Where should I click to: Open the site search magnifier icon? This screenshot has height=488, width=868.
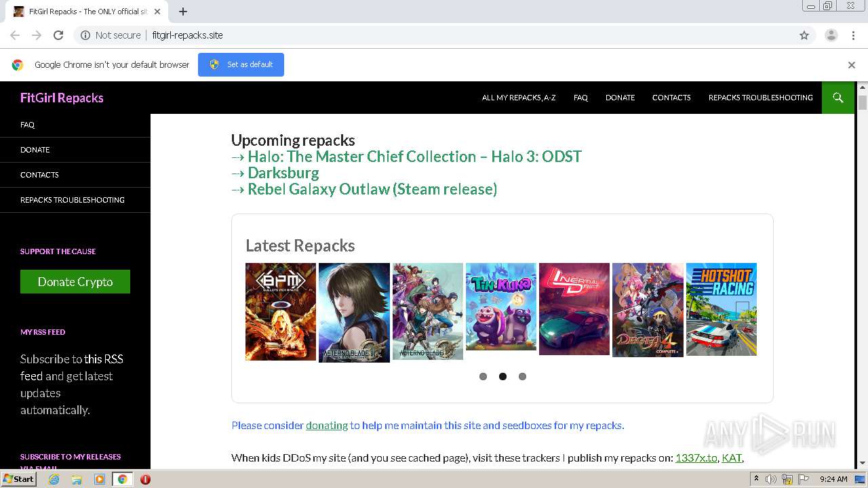coord(838,98)
